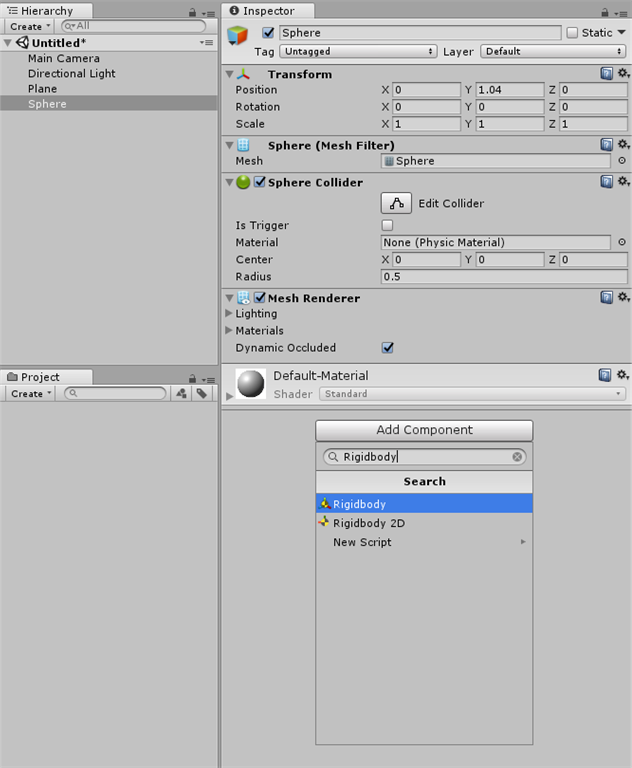Screen dimensions: 632x768
Task: Open Static dropdown arrow
Action: (x=622, y=32)
